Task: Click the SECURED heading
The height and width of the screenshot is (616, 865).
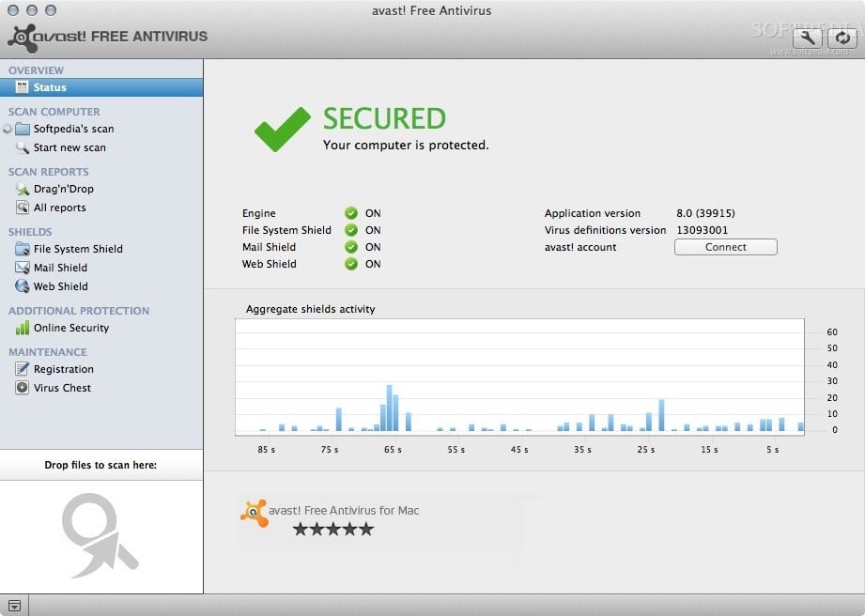Action: tap(384, 118)
